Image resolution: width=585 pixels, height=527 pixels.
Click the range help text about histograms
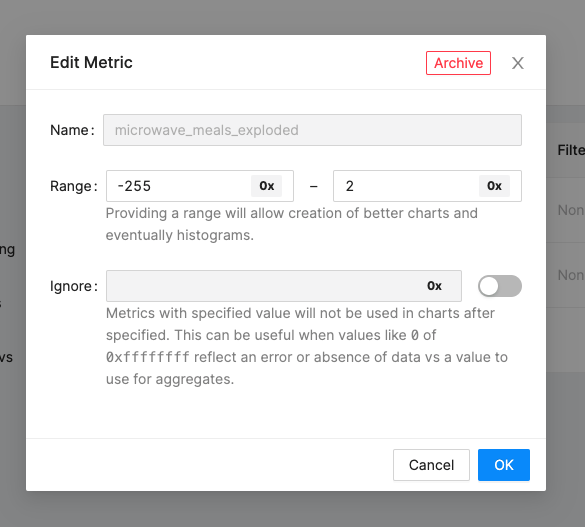tap(292, 224)
